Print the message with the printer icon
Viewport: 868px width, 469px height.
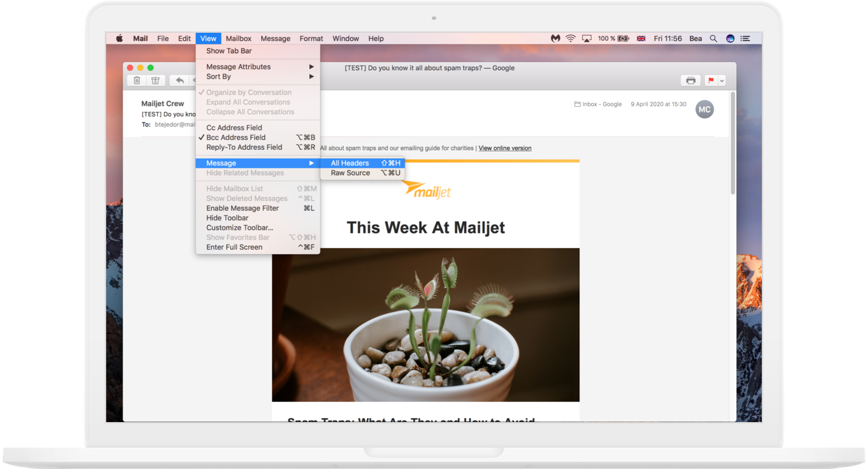click(691, 81)
